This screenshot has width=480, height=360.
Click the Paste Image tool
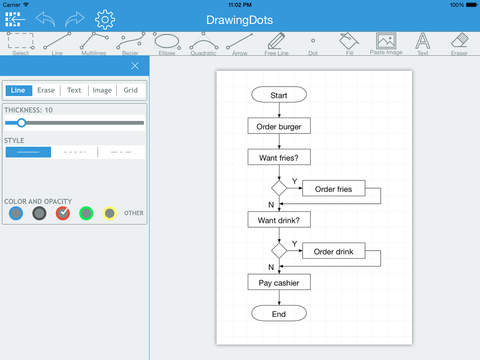[386, 43]
